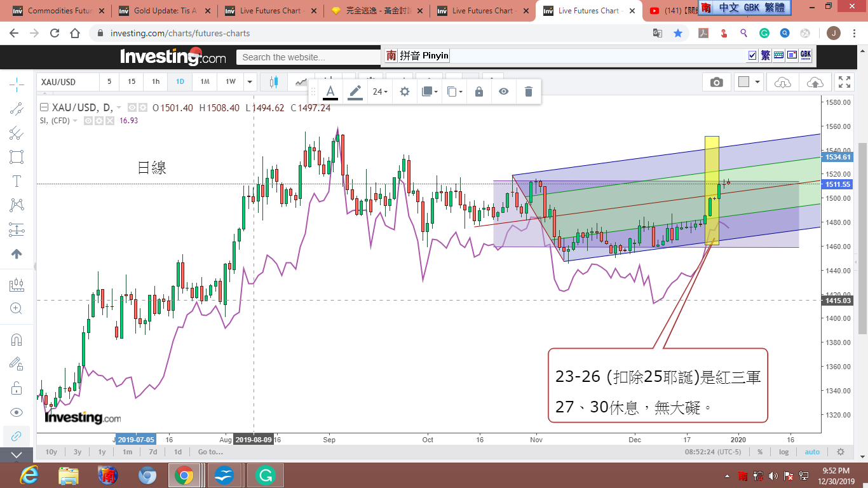The height and width of the screenshot is (488, 868).
Task: Open drawing settings gear in floating toolbar
Action: (x=405, y=91)
